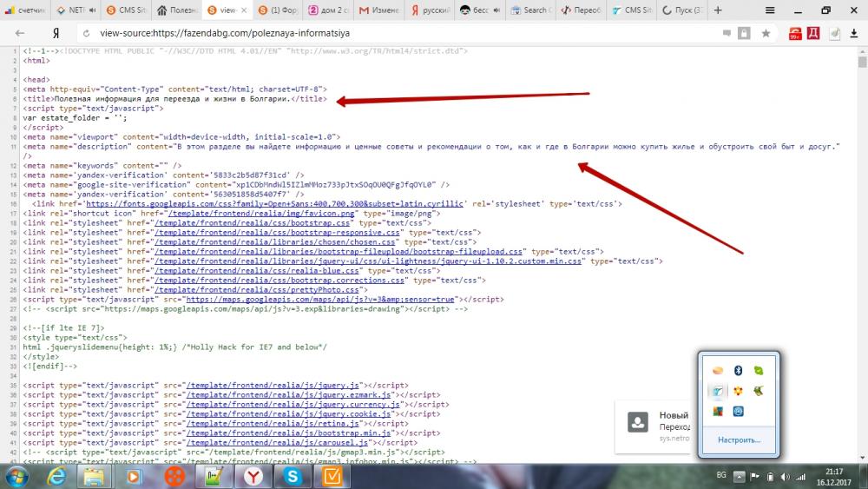Click the scroll-up arrow of vertical scrollbar
This screenshot has height=489, width=868.
coord(863,50)
